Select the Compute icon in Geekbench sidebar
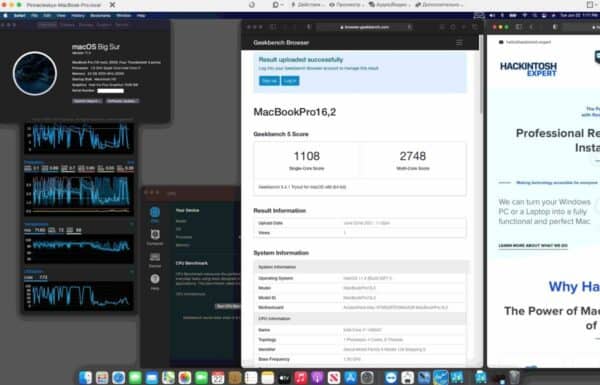 [155, 237]
